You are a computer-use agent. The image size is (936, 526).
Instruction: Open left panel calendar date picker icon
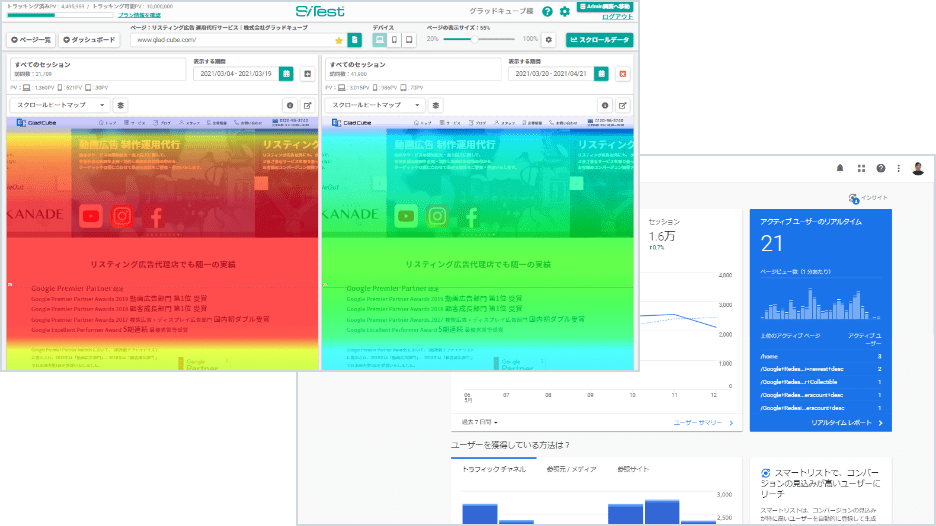[287, 74]
